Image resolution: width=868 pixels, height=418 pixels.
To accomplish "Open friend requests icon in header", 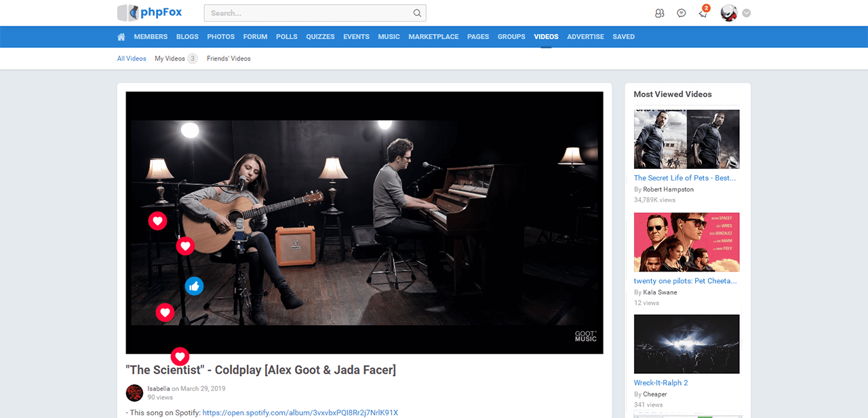I will [659, 13].
